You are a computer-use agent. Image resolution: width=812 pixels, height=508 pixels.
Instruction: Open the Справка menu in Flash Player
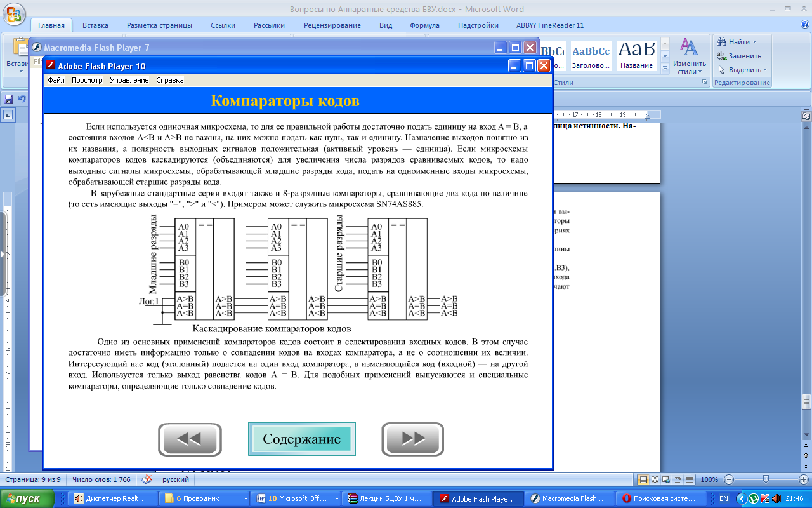pos(170,80)
